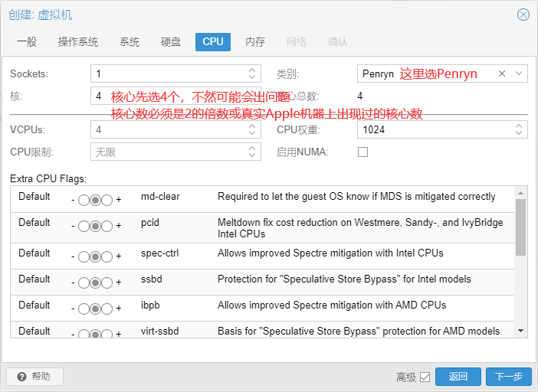The image size is (538, 392).
Task: Open help with the 帮助 button
Action: (34, 377)
